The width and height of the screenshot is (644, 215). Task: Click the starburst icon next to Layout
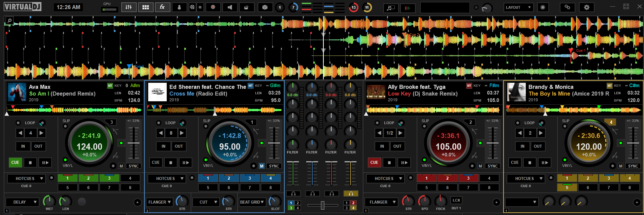[x=543, y=7]
